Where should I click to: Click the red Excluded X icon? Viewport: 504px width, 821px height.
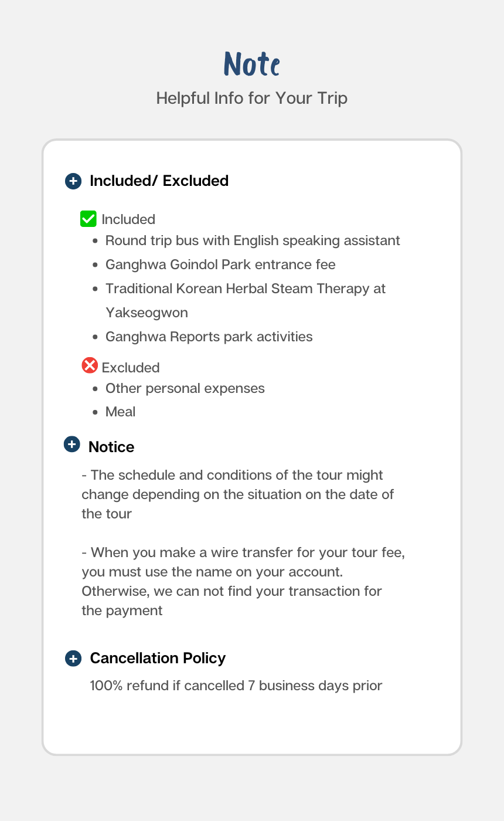pyautogui.click(x=89, y=366)
